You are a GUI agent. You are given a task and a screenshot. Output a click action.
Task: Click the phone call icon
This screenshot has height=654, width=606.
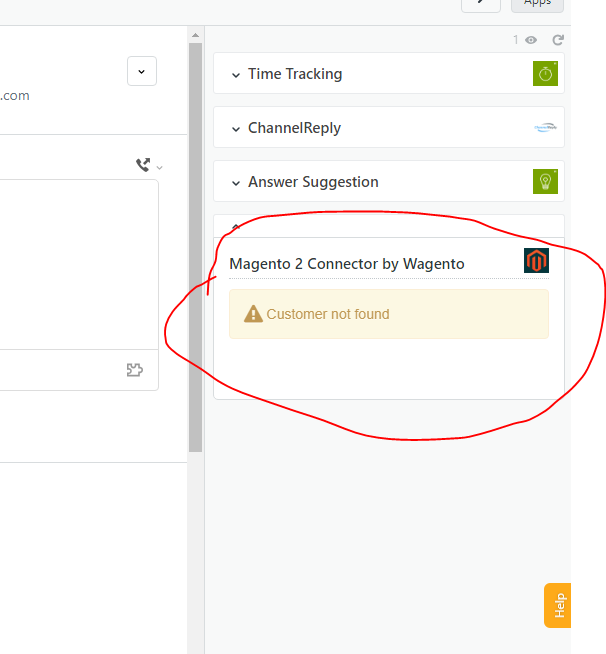(x=143, y=165)
